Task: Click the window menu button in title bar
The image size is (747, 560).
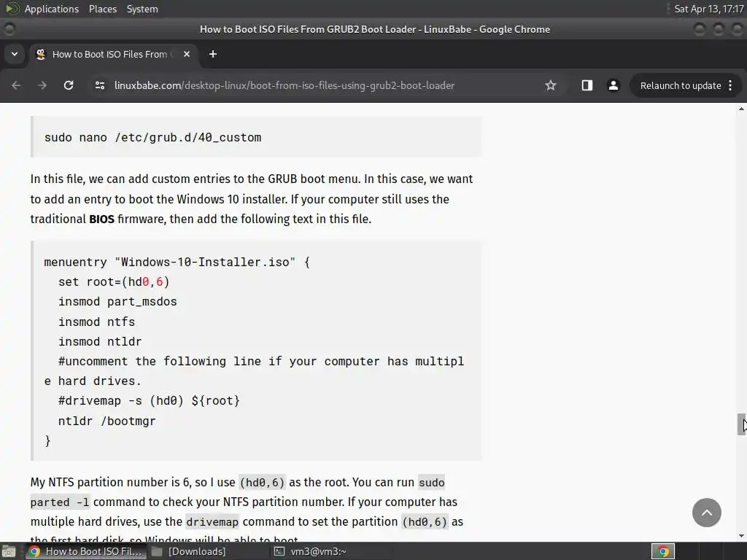Action: 9,29
